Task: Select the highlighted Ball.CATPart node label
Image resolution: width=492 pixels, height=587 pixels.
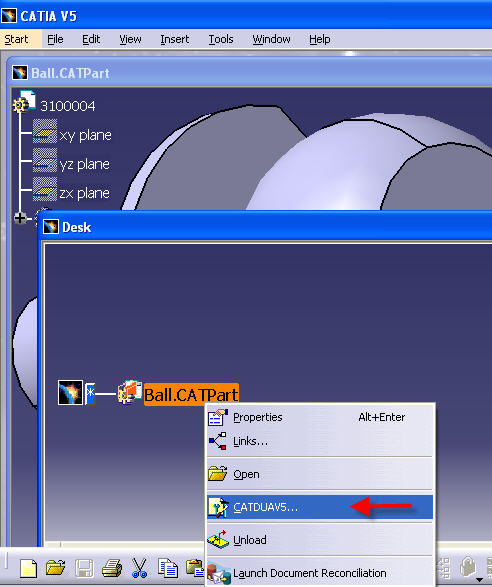Action: pos(191,395)
